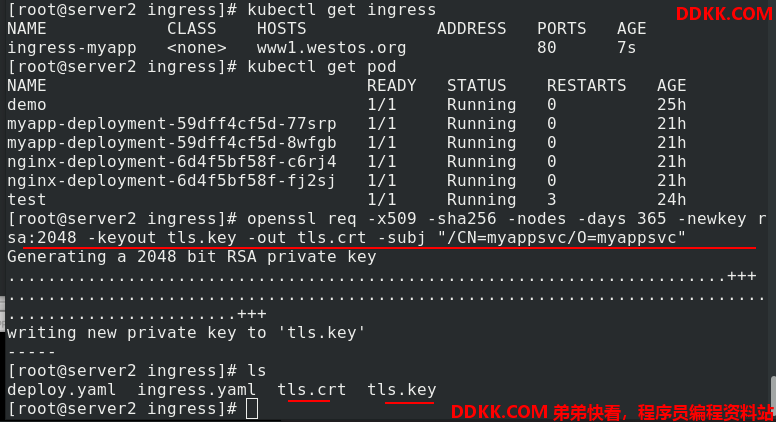Screen dimensions: 776x422
Task: Click the terminal cursor block at the prompt
Action: tap(252, 409)
